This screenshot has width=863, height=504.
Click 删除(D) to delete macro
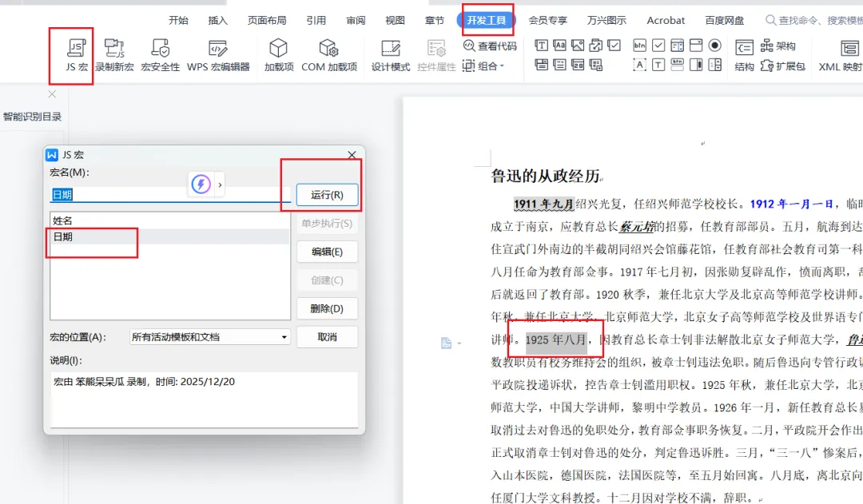[x=327, y=308]
